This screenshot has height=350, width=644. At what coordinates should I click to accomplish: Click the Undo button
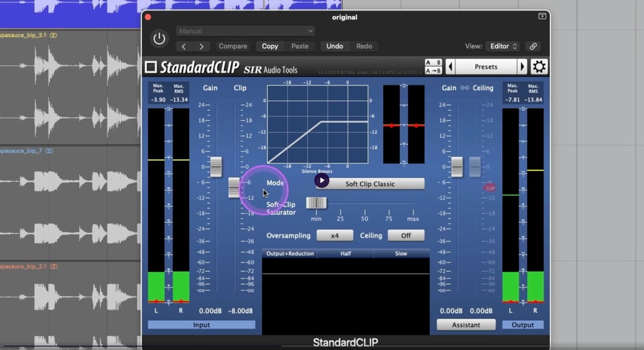[334, 46]
